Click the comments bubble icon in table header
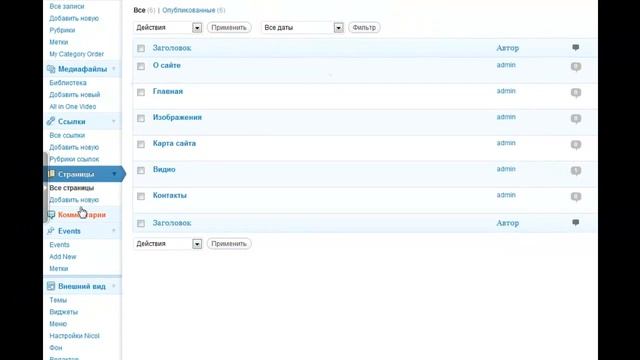Viewport: 640px width, 360px height. tap(576, 48)
